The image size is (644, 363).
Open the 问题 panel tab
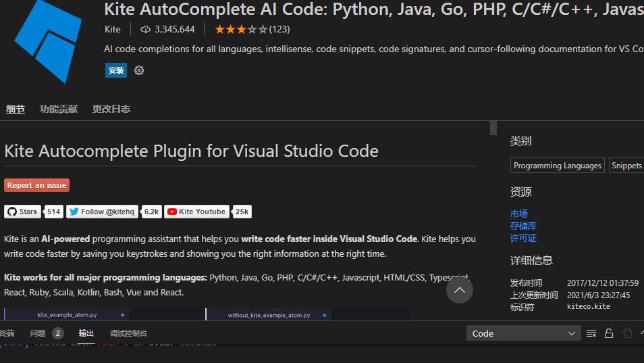tap(38, 333)
